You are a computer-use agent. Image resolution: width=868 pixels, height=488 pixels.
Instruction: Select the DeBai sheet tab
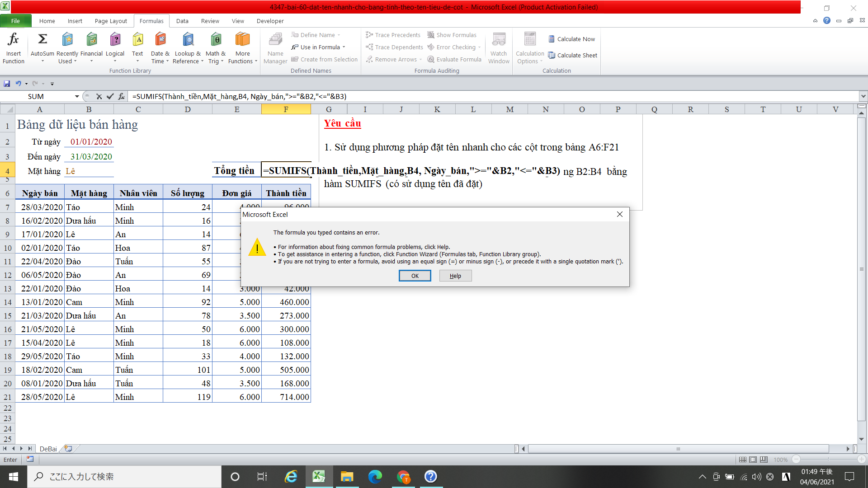tap(48, 449)
